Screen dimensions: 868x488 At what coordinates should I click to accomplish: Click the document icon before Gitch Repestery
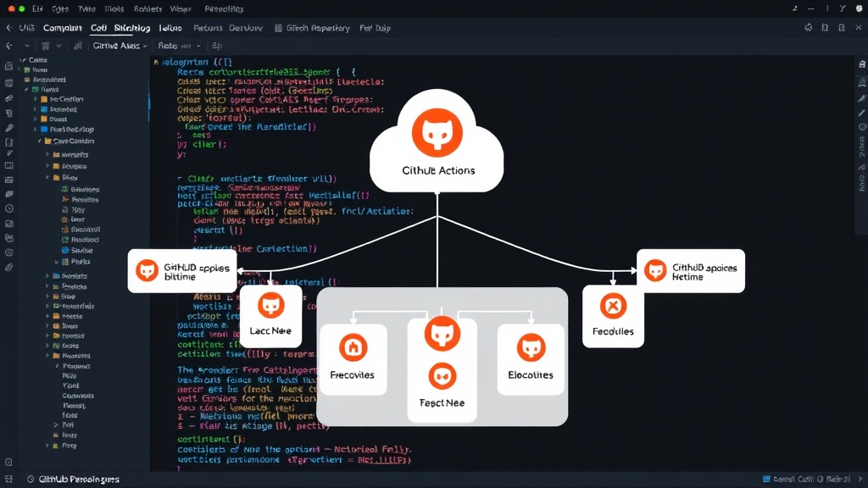tap(278, 28)
